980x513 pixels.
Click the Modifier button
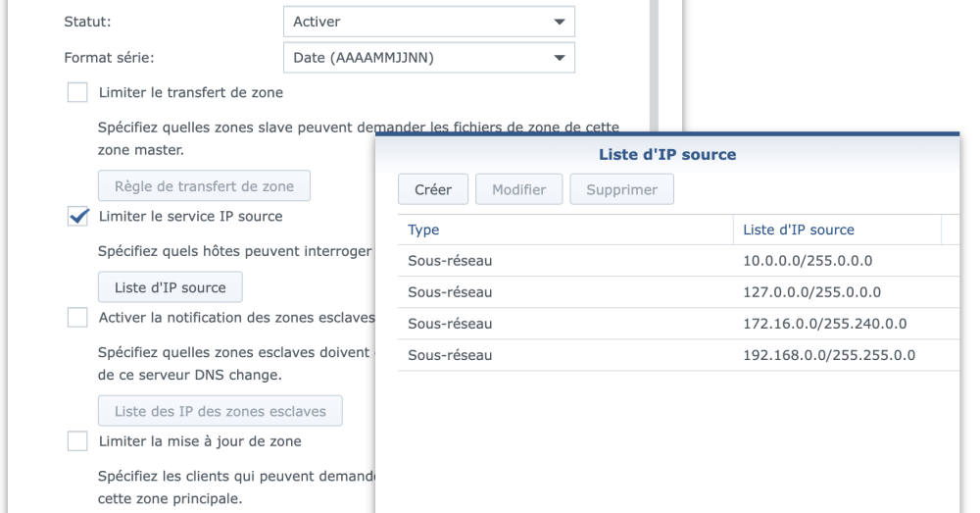click(x=518, y=189)
